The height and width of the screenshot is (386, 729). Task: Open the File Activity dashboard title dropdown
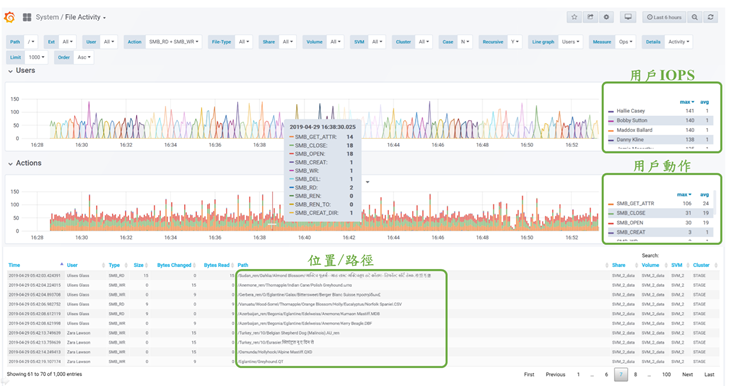(86, 17)
